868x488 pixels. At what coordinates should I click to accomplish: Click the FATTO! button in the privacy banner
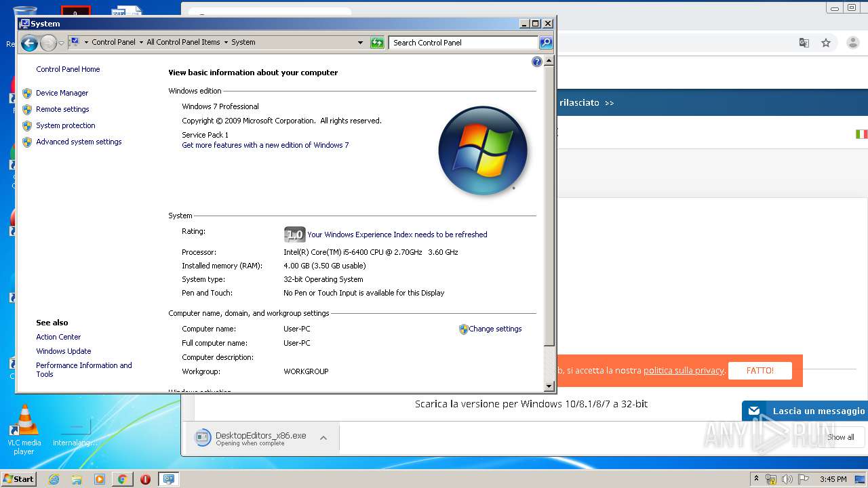coord(760,370)
